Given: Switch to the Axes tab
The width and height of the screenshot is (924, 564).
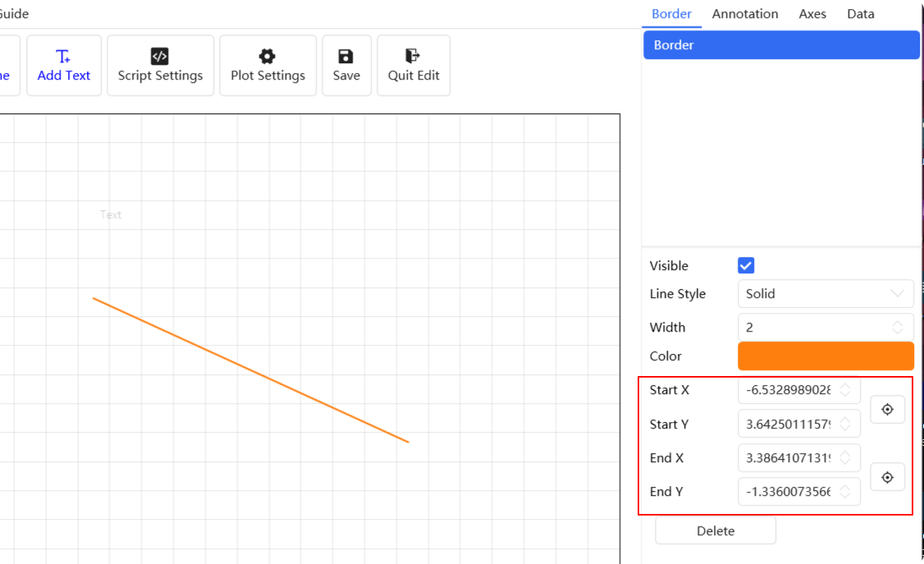Looking at the screenshot, I should 812,14.
